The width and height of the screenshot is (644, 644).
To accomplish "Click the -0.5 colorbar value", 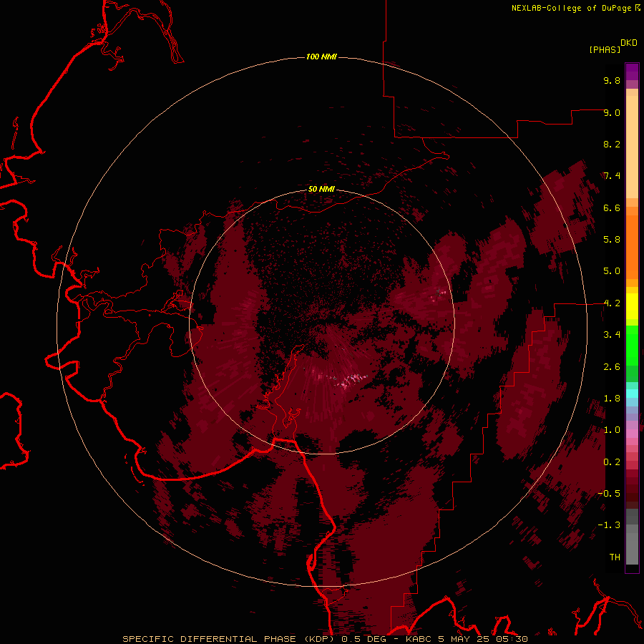I will 609,494.
